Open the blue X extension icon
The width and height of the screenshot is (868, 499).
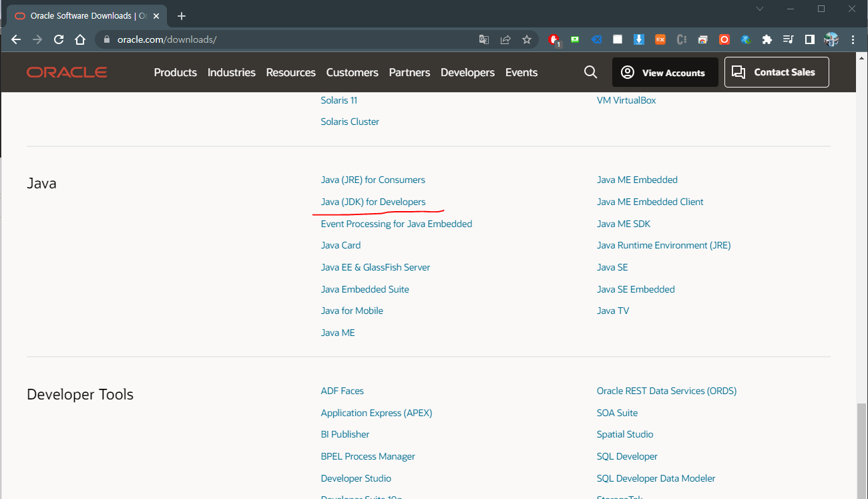596,39
